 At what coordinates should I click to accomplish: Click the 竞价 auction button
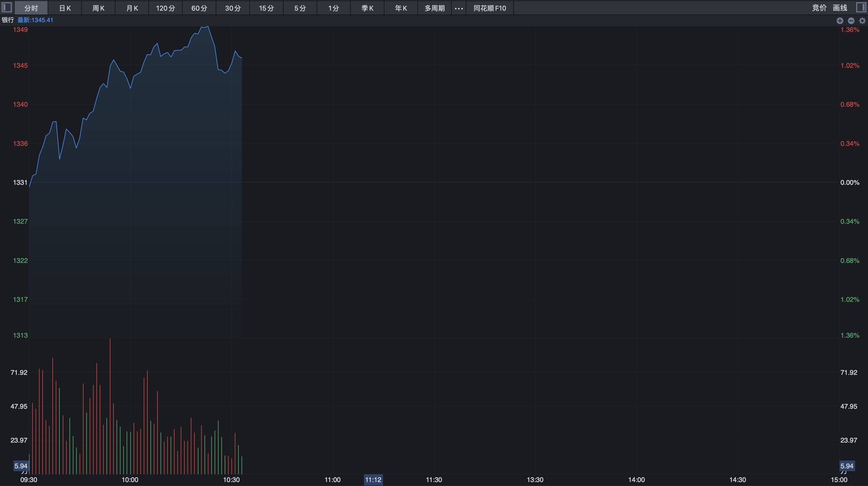819,8
